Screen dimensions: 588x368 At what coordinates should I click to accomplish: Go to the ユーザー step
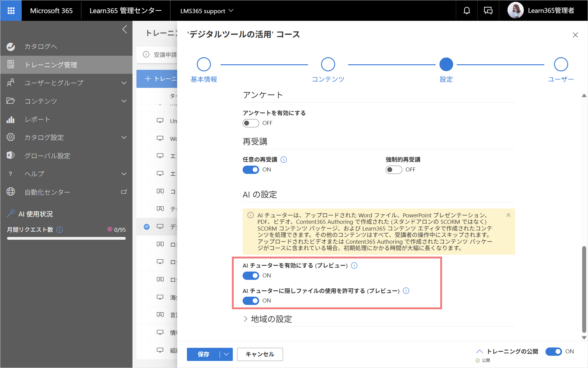pyautogui.click(x=561, y=65)
